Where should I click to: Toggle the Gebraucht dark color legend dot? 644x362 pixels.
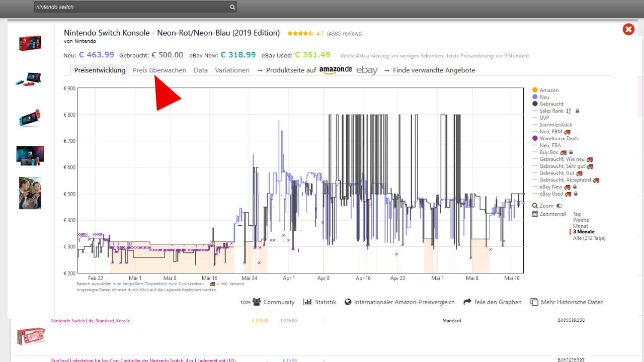click(535, 104)
